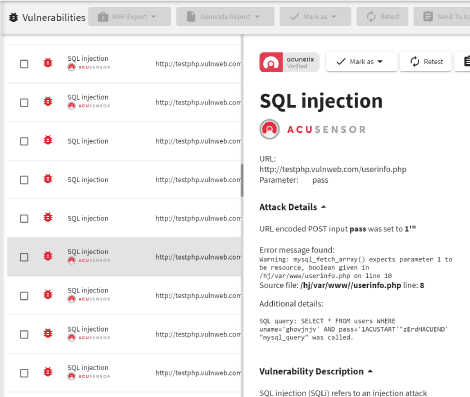Click the checkmark icon in detail panel Mark as
The image size is (470, 397).
click(x=341, y=62)
